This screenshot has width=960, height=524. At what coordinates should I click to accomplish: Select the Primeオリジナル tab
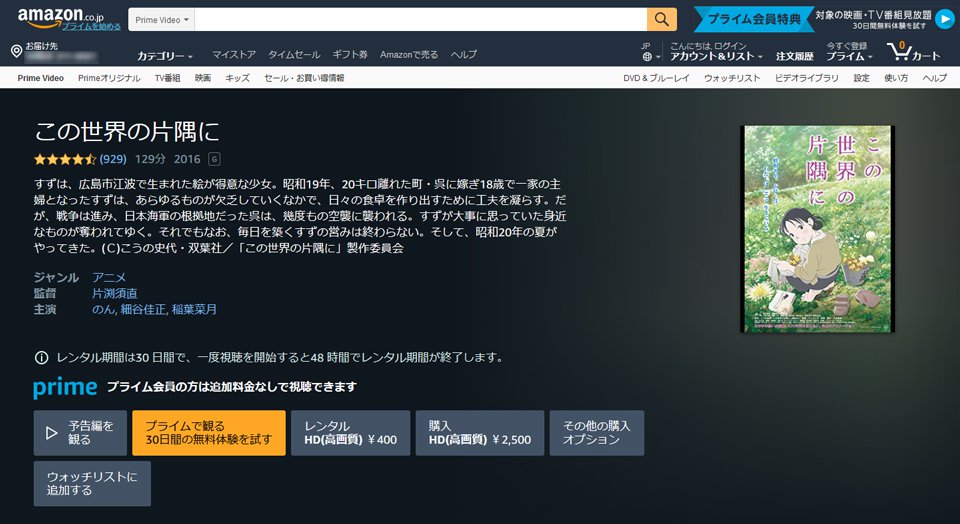pos(109,78)
